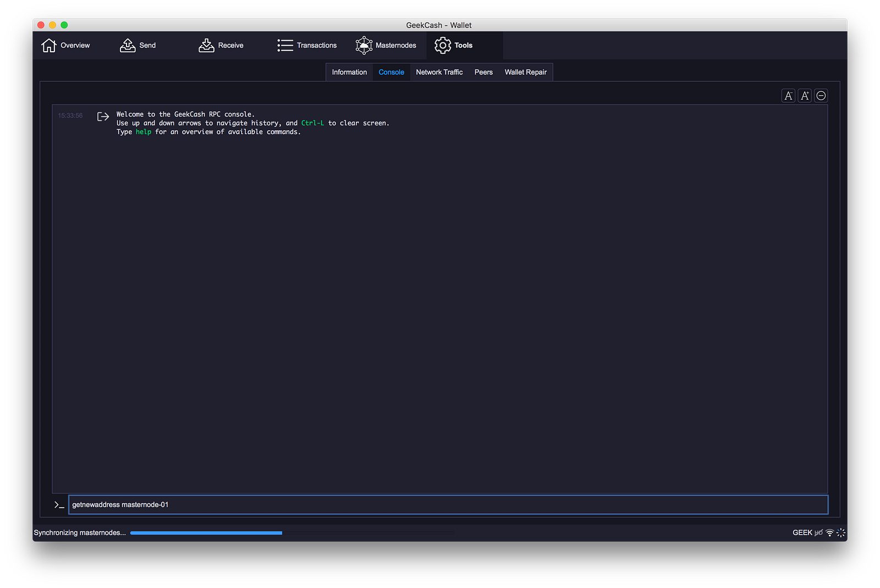
Task: Click the 15:33:56 timestamp
Action: tap(70, 116)
